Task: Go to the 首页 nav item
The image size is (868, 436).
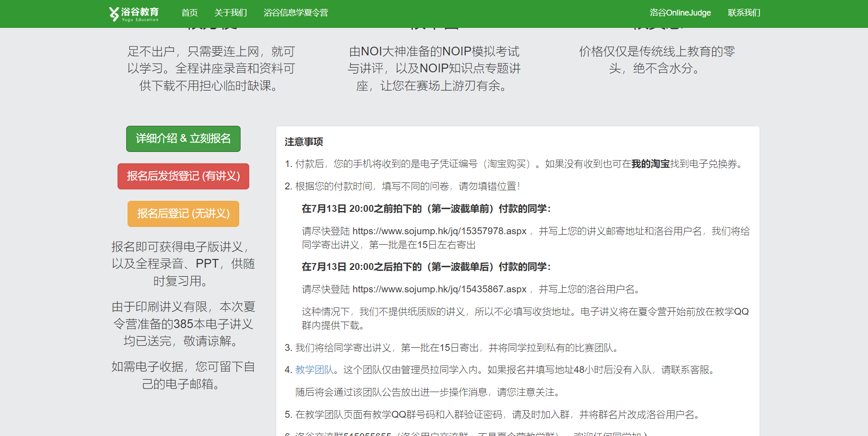Action: (189, 13)
